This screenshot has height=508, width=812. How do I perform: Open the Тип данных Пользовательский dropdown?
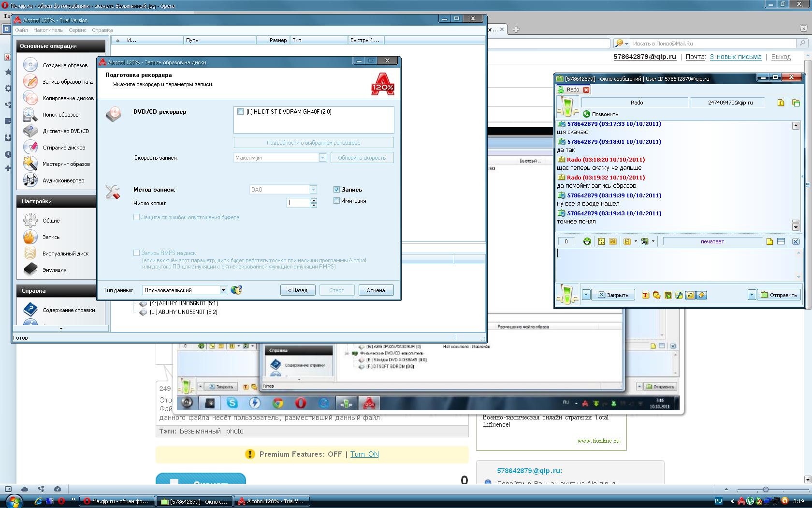[223, 290]
